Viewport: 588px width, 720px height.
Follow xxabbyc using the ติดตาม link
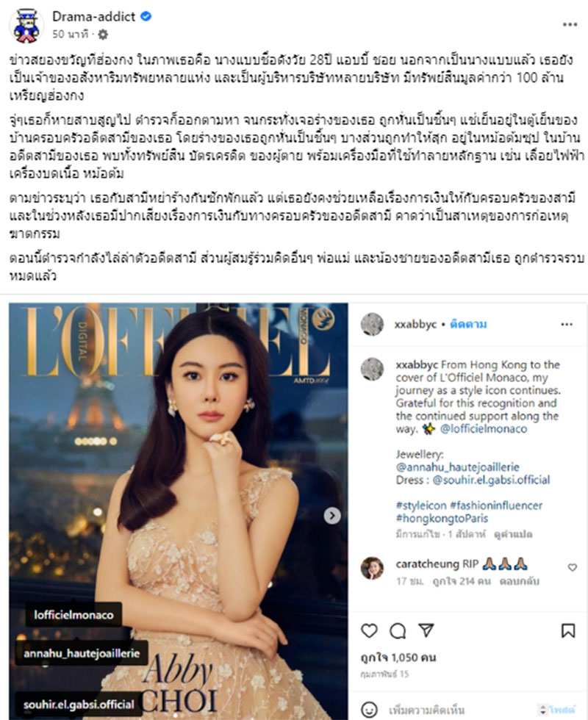click(468, 324)
